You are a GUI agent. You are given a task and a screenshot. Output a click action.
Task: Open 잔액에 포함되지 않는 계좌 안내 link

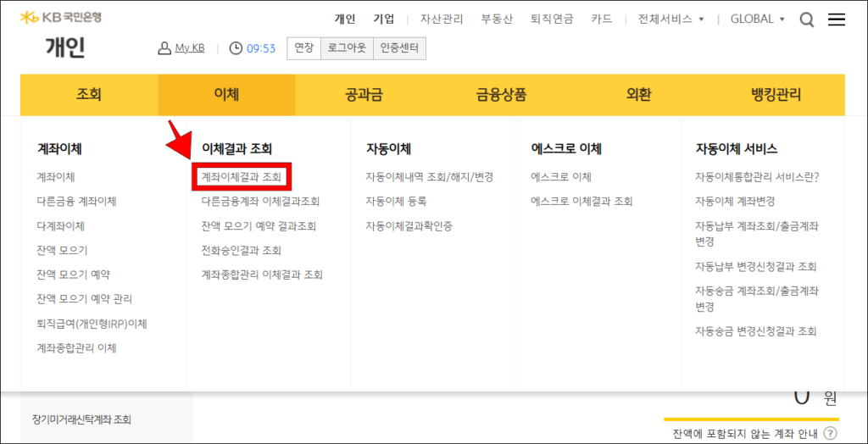[x=746, y=433]
